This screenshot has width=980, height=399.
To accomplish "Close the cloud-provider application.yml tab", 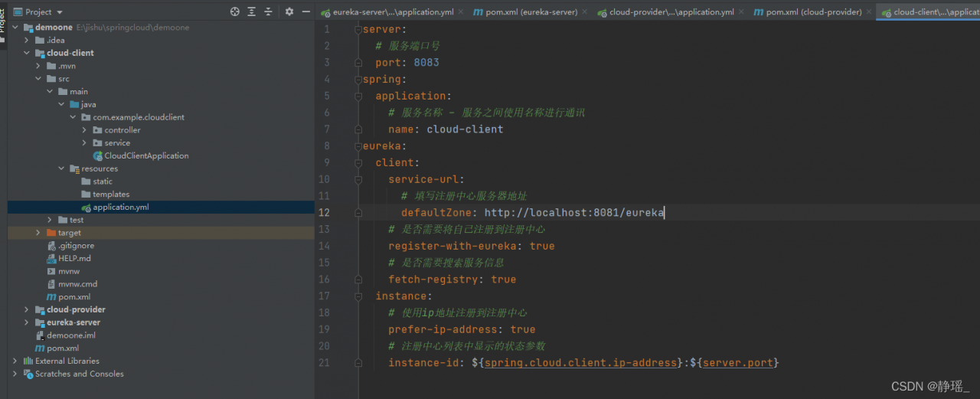I will click(742, 12).
